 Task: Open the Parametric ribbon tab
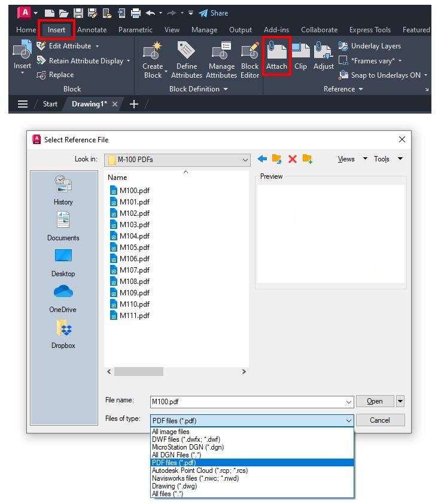(x=135, y=30)
